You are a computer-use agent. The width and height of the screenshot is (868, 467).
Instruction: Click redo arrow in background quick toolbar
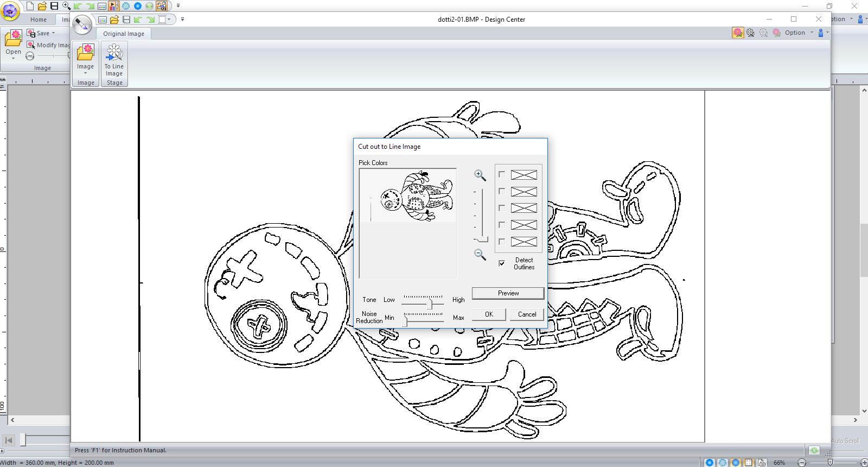(90, 6)
